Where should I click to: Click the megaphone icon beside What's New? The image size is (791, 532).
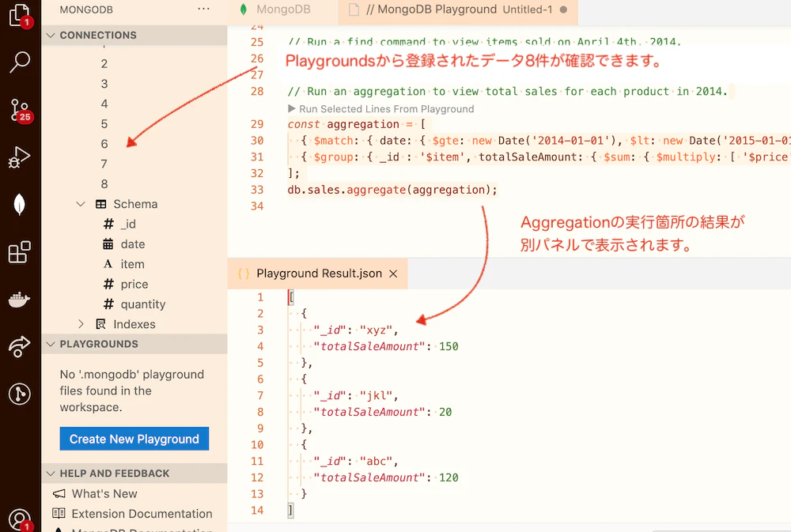pos(59,494)
